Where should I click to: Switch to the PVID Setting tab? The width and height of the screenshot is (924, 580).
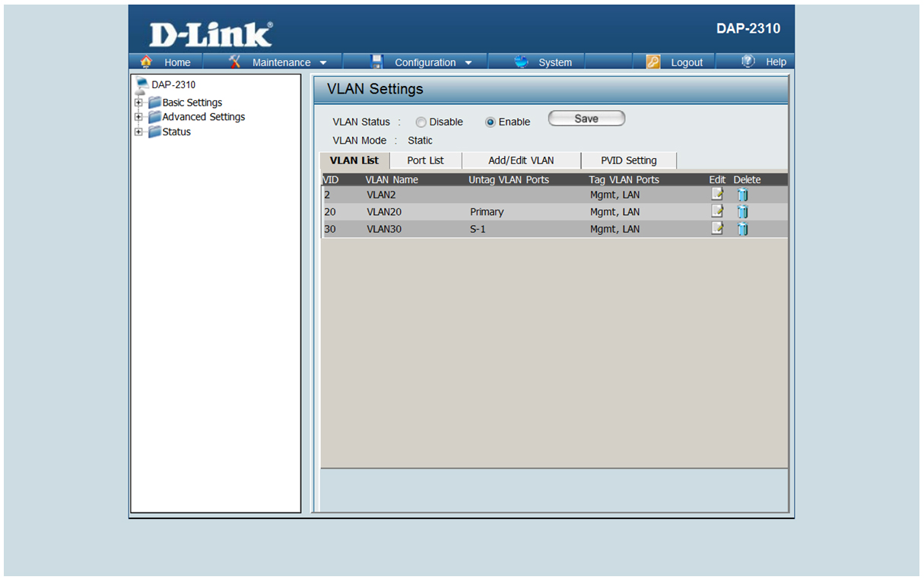(628, 160)
